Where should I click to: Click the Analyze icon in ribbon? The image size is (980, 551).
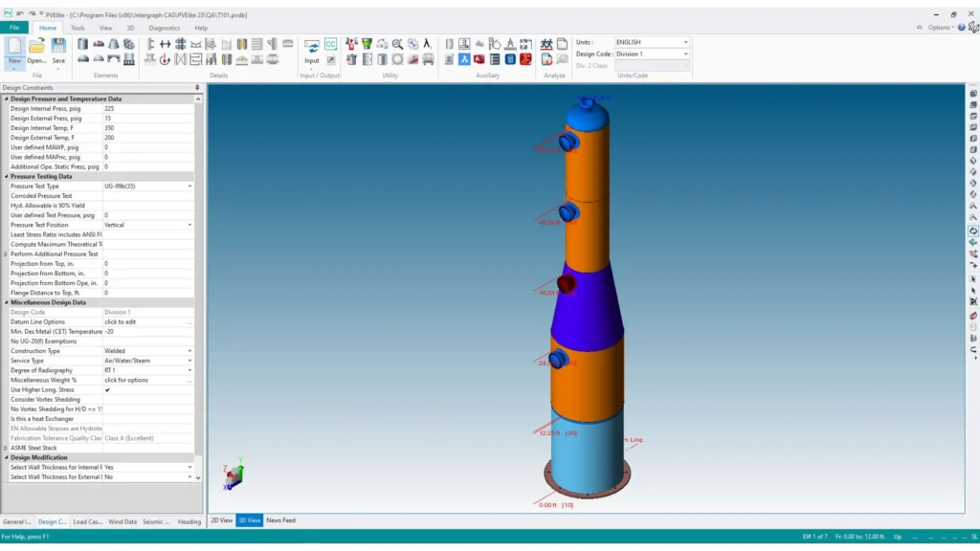[x=546, y=44]
